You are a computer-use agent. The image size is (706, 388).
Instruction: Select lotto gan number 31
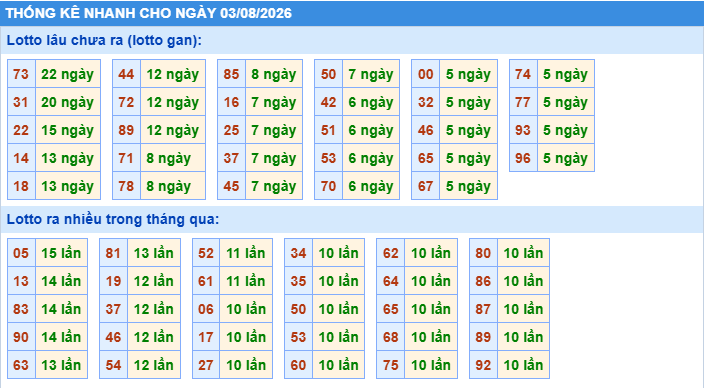pyautogui.click(x=21, y=102)
